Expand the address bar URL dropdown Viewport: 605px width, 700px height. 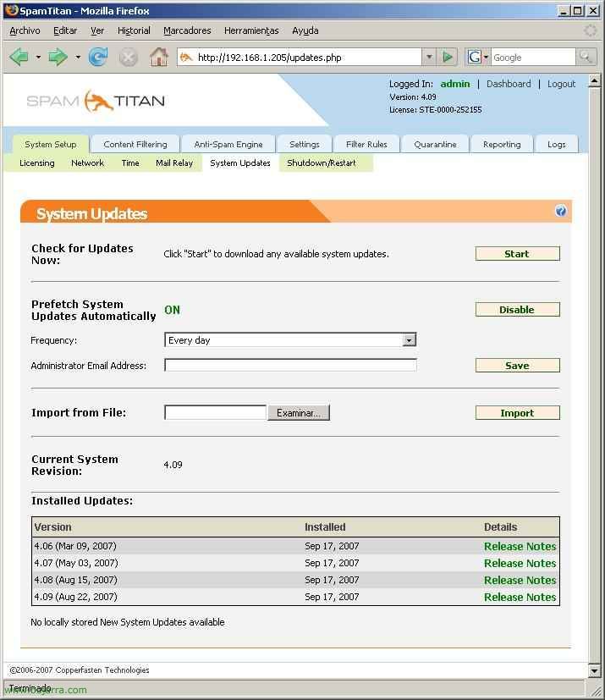coord(429,58)
